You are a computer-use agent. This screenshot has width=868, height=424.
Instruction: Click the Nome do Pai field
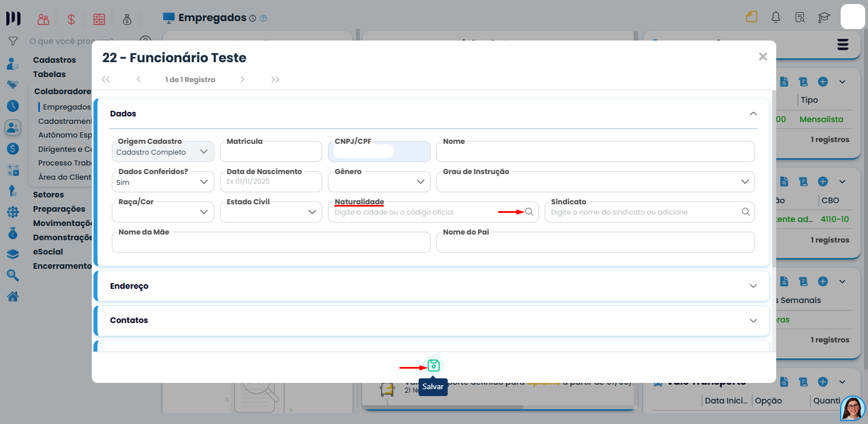click(x=595, y=243)
